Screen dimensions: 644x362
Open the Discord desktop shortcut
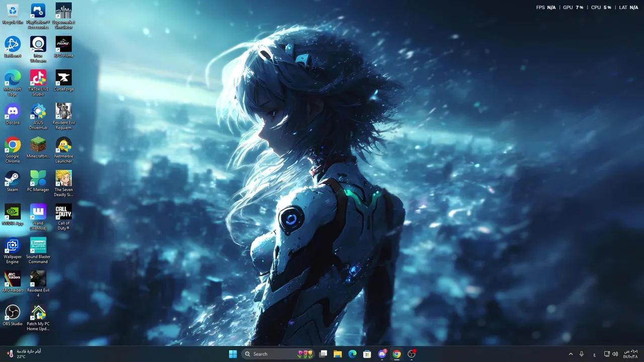13,114
